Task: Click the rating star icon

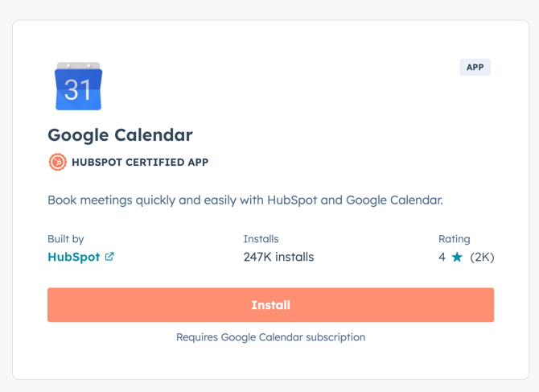Action: pos(457,258)
